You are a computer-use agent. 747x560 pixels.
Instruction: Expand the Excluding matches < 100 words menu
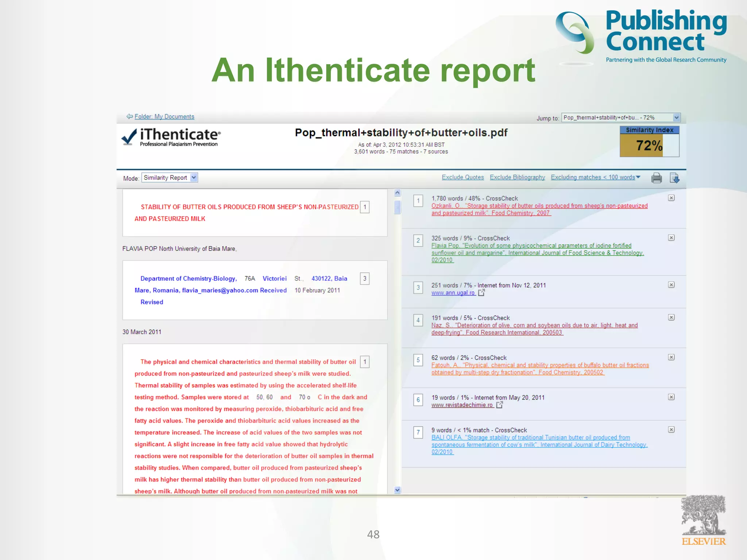[x=595, y=177]
